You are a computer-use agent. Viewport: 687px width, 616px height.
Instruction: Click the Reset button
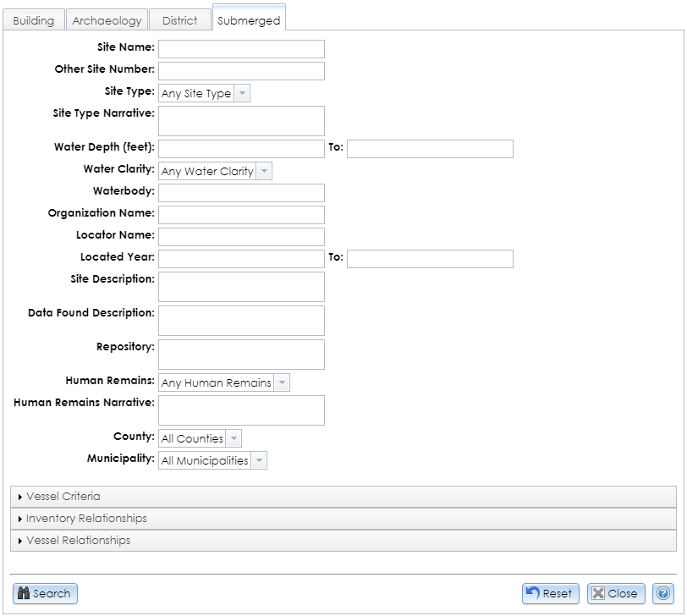coord(549,593)
